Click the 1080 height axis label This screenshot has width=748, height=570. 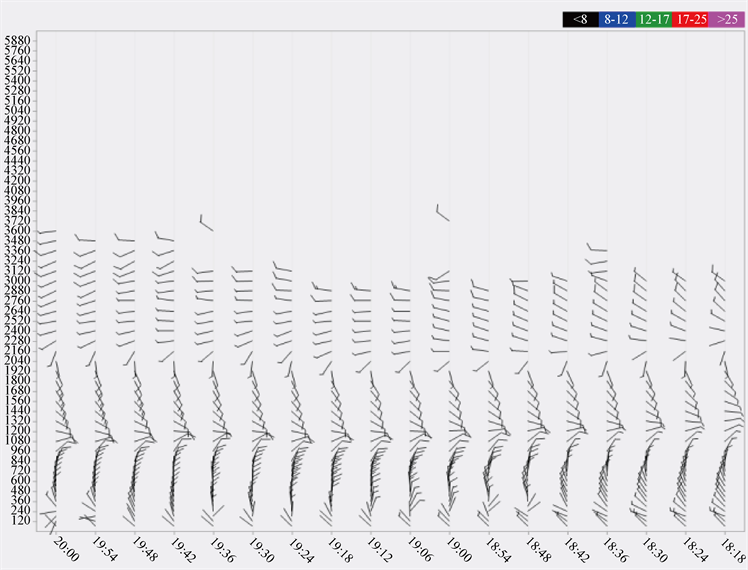(x=19, y=440)
